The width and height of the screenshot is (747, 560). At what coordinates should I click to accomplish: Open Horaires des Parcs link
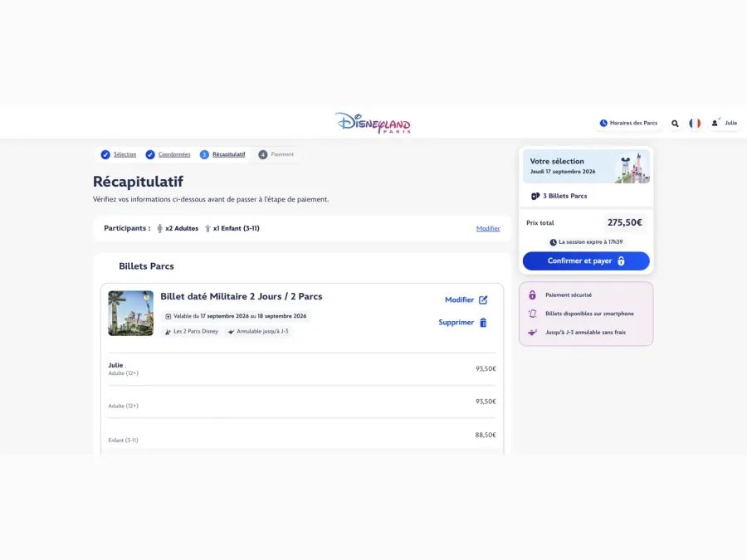point(629,123)
